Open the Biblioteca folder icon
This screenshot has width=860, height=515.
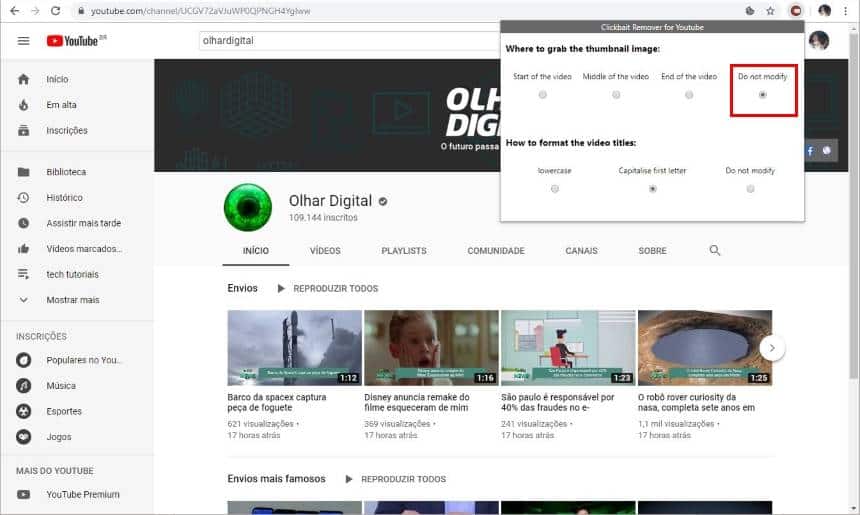click(24, 172)
